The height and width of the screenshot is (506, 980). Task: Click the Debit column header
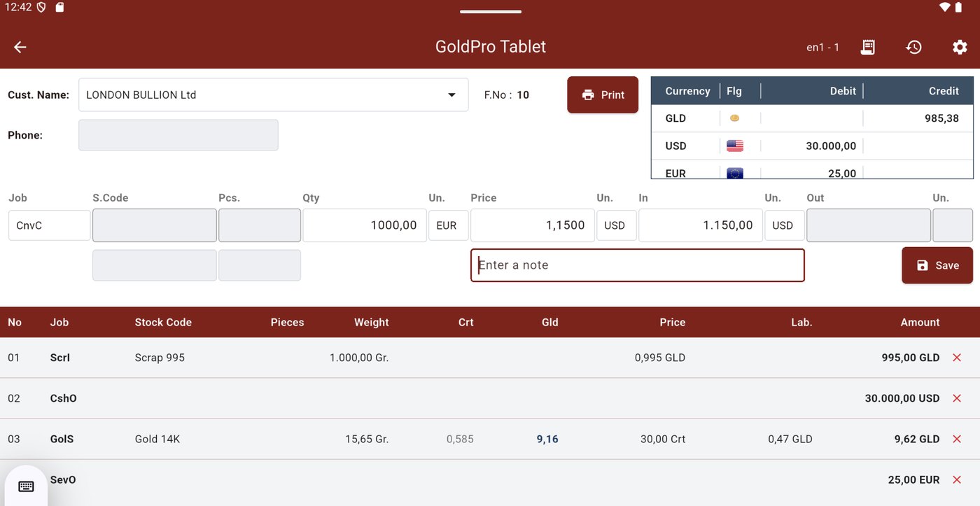843,91
